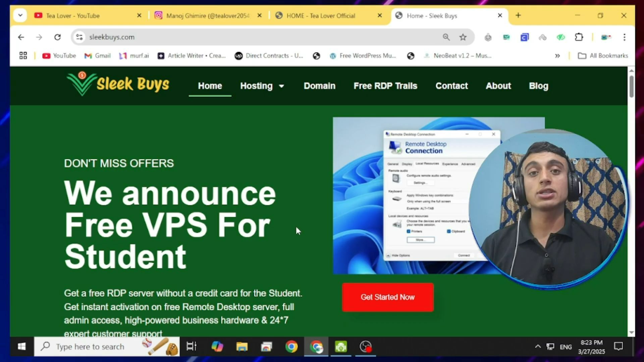
Task: Open the Article Writer bookmark
Action: (192, 56)
